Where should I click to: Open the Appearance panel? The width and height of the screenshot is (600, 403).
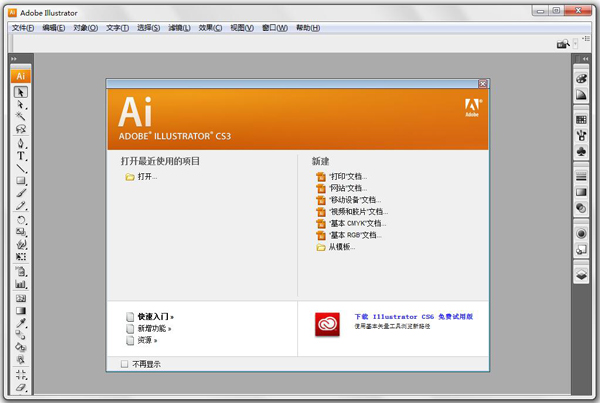click(x=581, y=233)
